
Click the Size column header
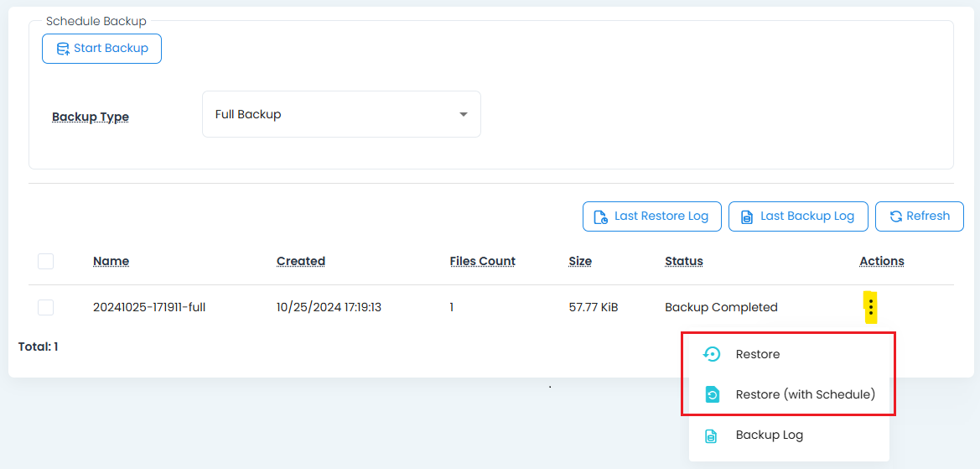(580, 261)
